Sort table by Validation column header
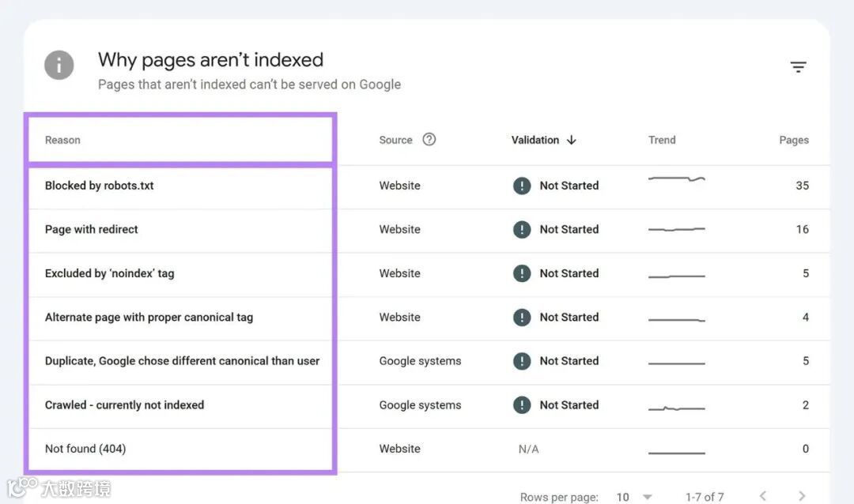Image resolution: width=854 pixels, height=504 pixels. [535, 140]
